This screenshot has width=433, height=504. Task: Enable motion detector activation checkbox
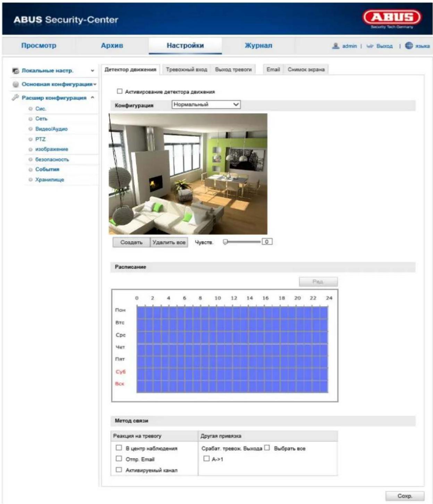120,91
